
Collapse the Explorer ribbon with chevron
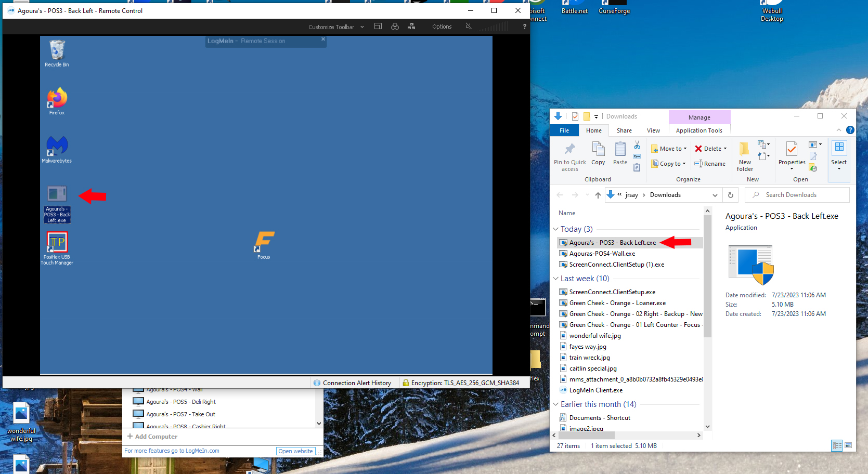(839, 130)
